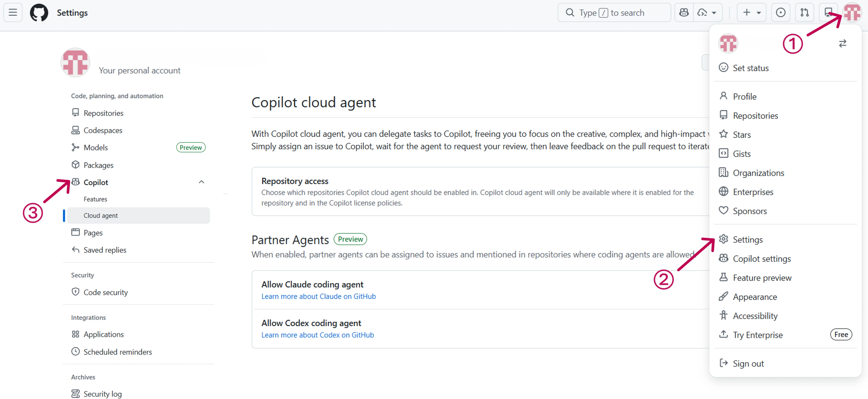The width and height of the screenshot is (868, 399).
Task: Open Stars from the user menu
Action: pyautogui.click(x=785, y=135)
